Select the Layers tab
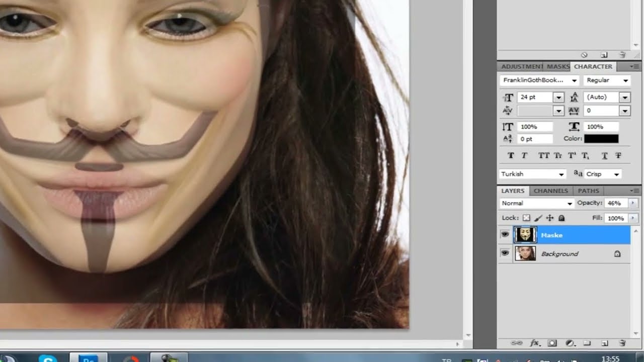The width and height of the screenshot is (644, 362). tap(513, 191)
